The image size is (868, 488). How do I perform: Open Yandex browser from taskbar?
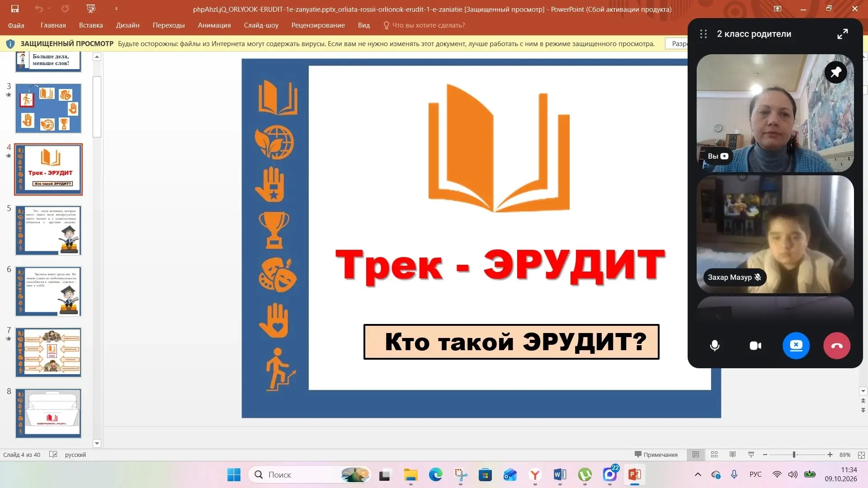click(535, 475)
